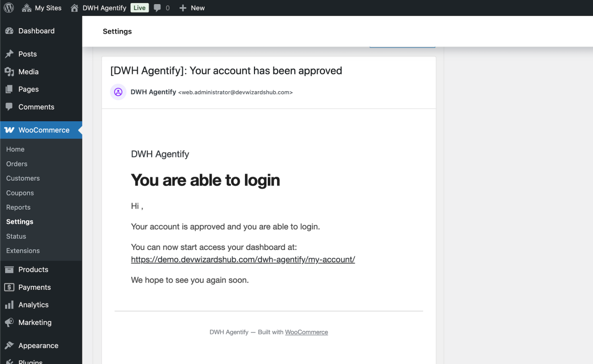This screenshot has width=593, height=364.
Task: Click the Analytics bar chart icon
Action: (x=9, y=305)
